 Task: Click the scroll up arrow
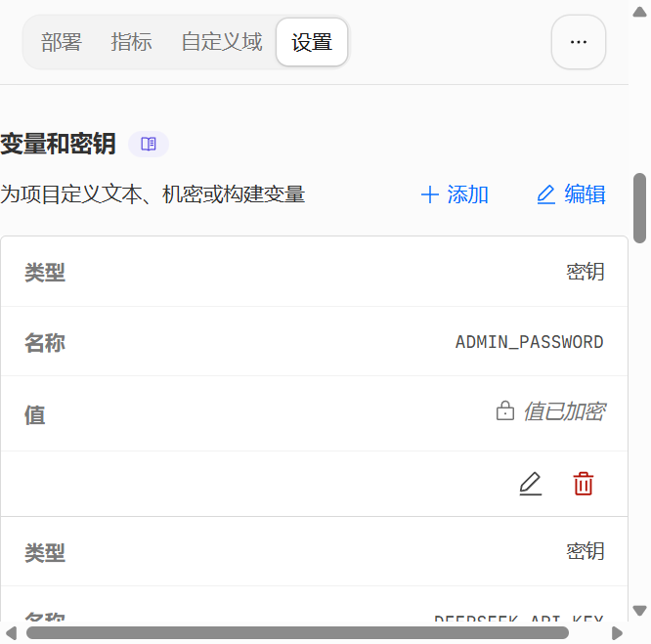[x=639, y=12]
